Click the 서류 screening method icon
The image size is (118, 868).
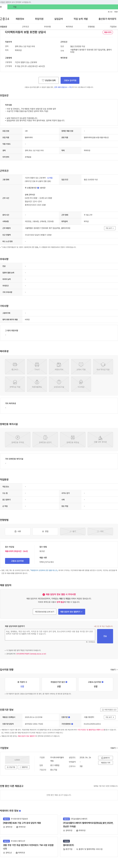(x=18, y=531)
